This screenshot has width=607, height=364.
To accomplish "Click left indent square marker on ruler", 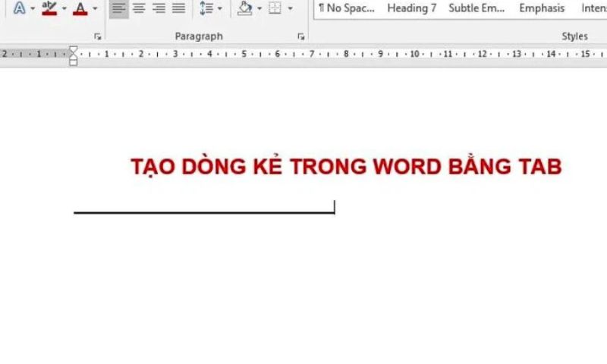I will (73, 63).
